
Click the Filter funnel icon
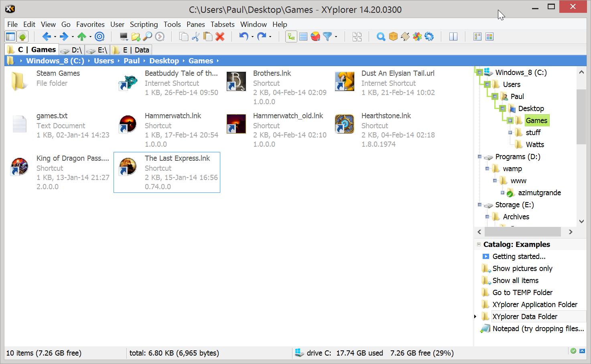pyautogui.click(x=327, y=36)
